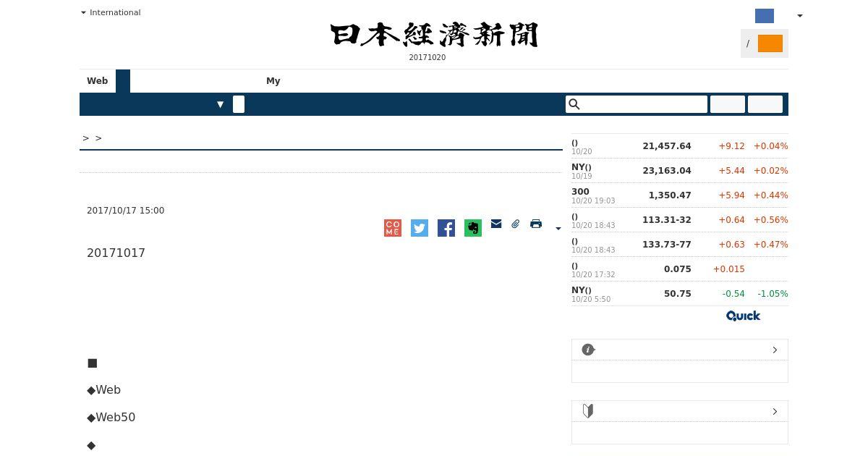Expand the share tools dropdown arrow after printer
Screen dimensions: 868x456
pyautogui.click(x=558, y=229)
